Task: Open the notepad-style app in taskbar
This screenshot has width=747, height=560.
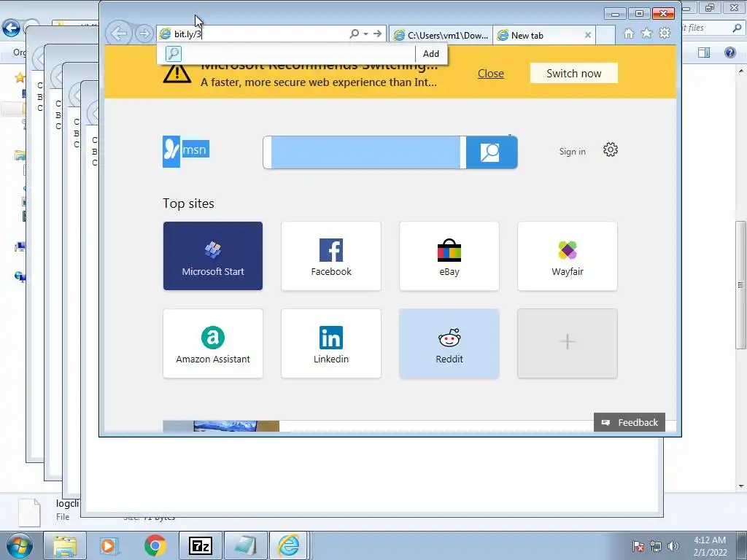Action: [245, 545]
